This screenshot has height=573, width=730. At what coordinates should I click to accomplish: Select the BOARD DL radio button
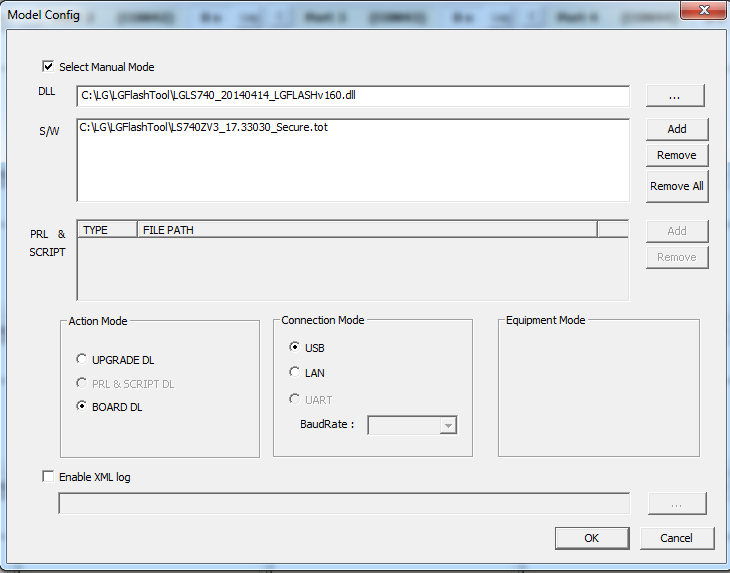82,407
